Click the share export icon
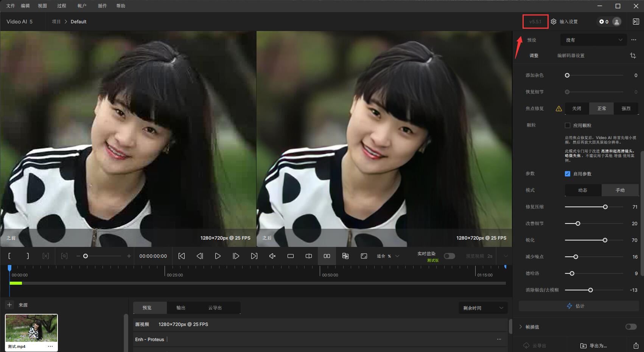This screenshot has width=644, height=352. tap(636, 346)
